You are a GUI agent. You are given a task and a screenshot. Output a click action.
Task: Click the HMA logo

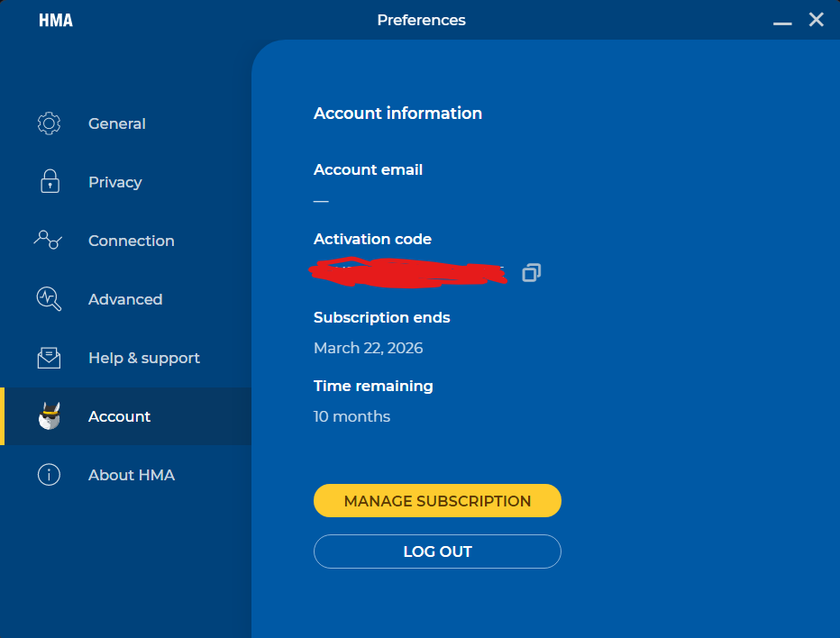(x=56, y=21)
